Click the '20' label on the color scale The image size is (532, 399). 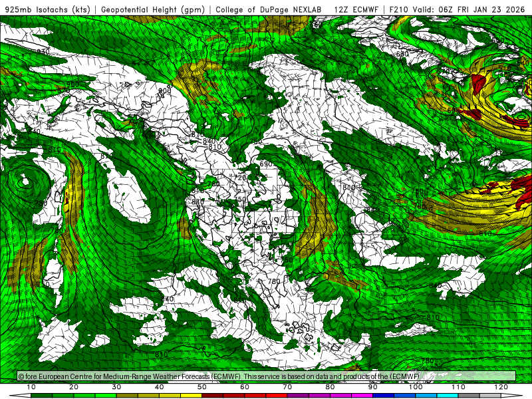pos(74,387)
